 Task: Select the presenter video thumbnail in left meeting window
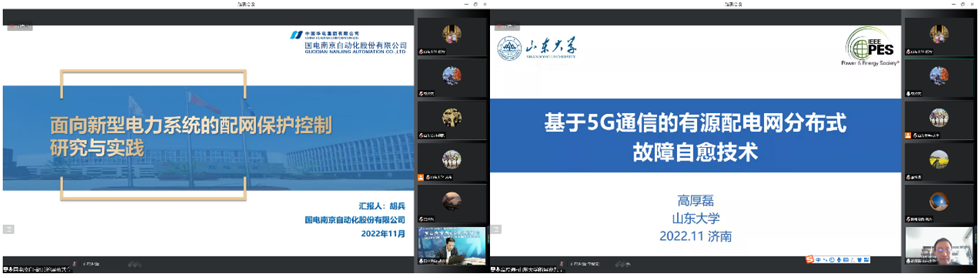click(452, 245)
